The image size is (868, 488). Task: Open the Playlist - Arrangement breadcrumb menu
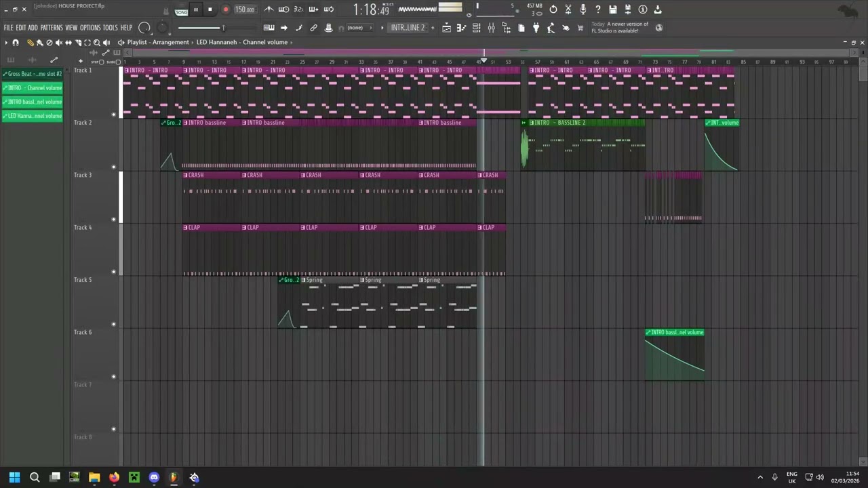point(158,43)
